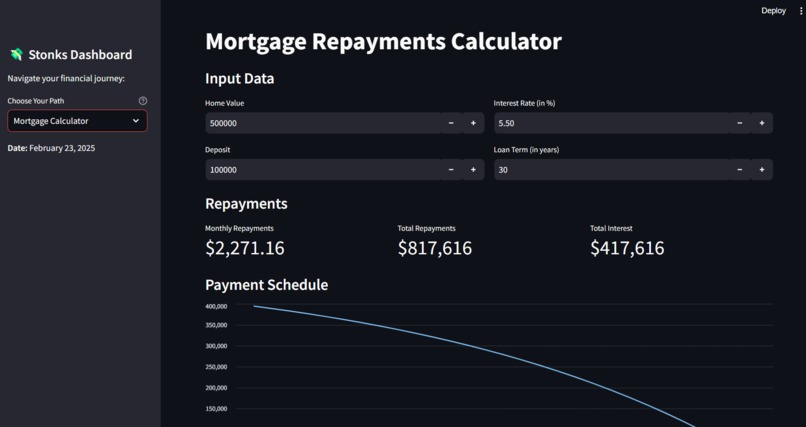Viewport: 806px width, 427px height.
Task: Decrease Deposit with minus button
Action: pyautogui.click(x=451, y=170)
